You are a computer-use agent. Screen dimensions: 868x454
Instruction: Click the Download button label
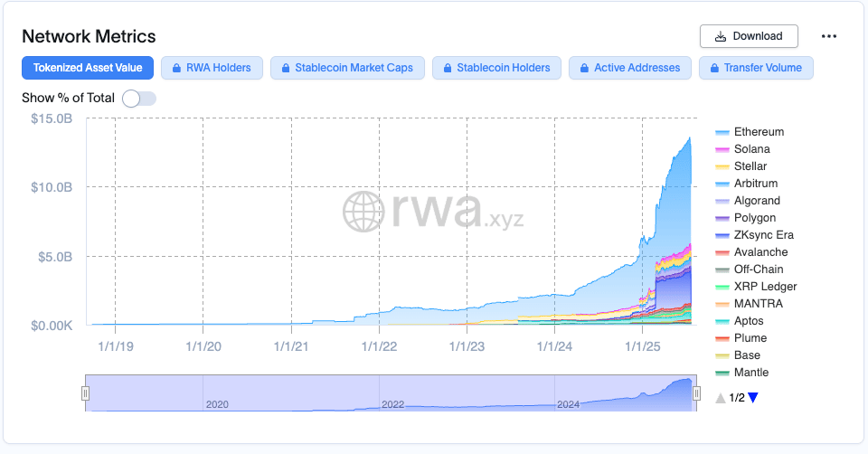(x=758, y=36)
